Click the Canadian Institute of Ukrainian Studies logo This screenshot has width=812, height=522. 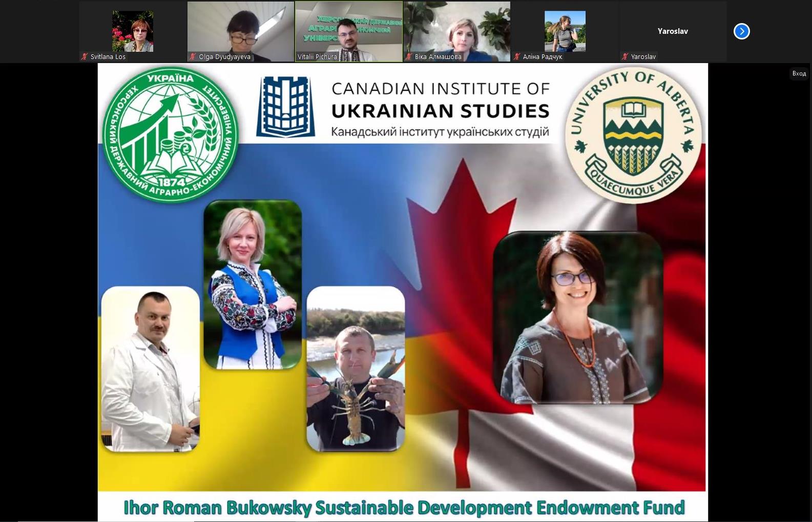285,107
